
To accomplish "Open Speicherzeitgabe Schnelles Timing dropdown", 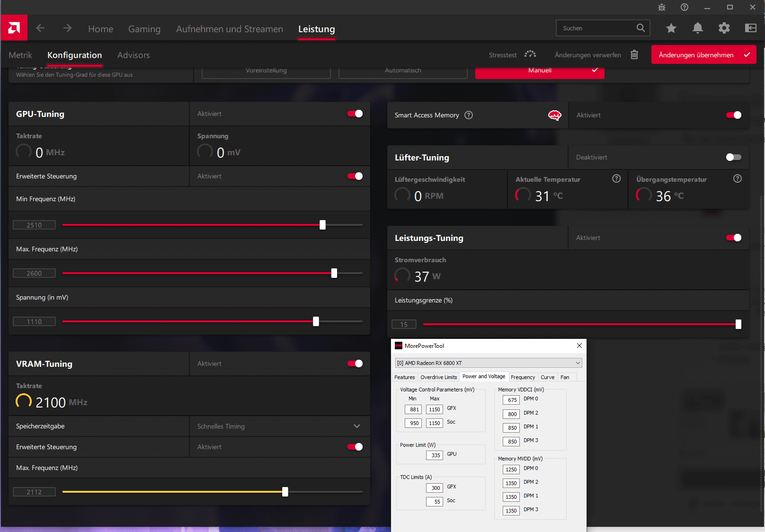I will [280, 426].
